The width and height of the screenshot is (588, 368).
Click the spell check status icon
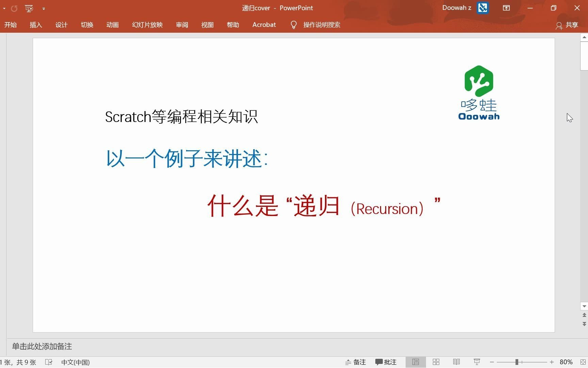point(49,362)
